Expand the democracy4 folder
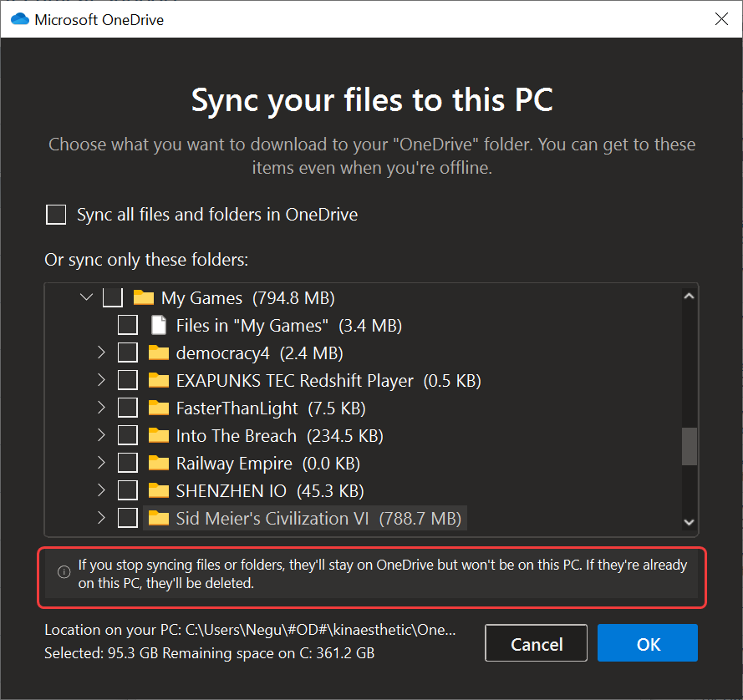Screen dimensions: 743x700 click(101, 353)
